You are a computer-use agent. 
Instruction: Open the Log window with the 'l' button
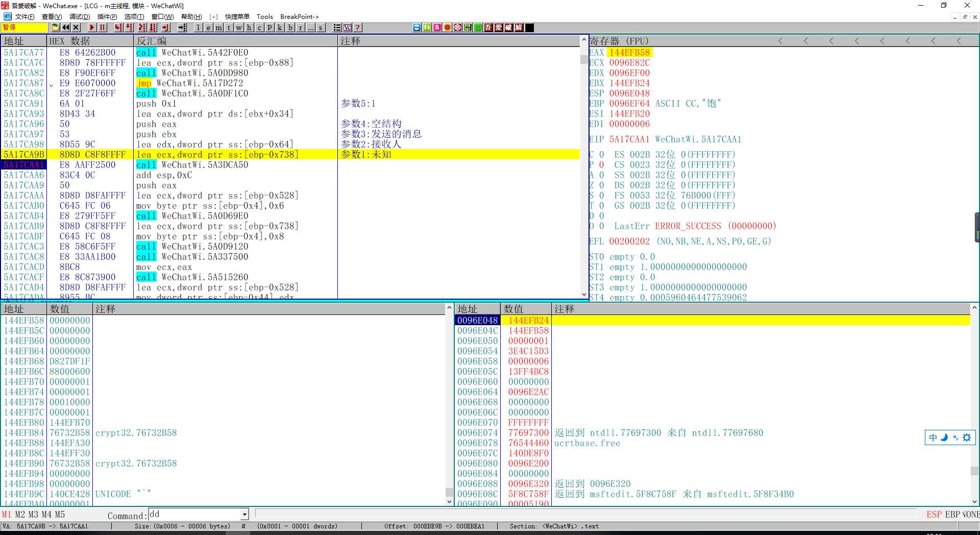[x=198, y=28]
